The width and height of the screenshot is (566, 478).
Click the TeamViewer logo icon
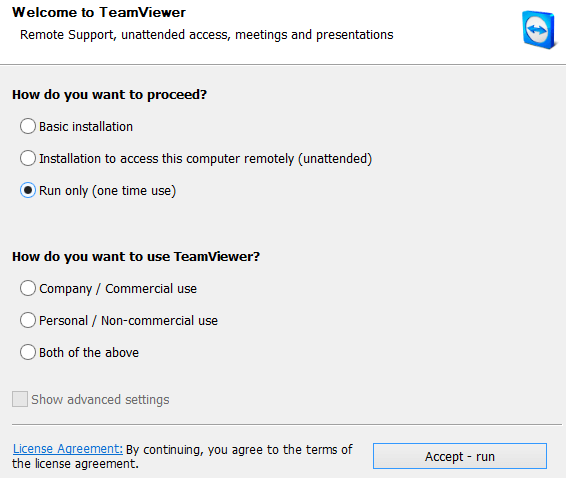click(x=538, y=30)
